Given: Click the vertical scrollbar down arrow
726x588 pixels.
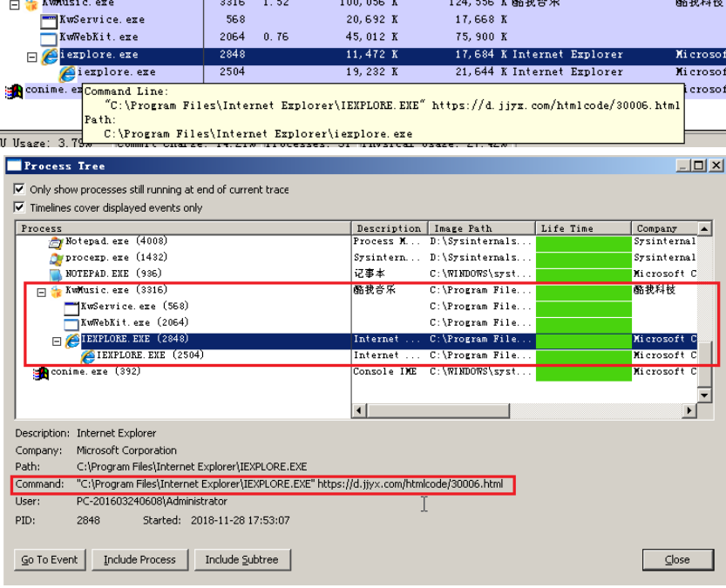Looking at the screenshot, I should [x=704, y=395].
